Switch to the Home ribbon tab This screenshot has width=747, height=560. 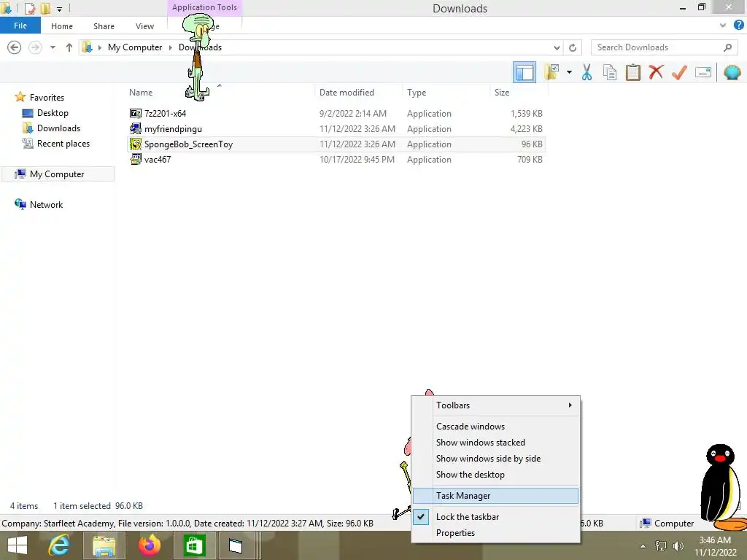[62, 26]
